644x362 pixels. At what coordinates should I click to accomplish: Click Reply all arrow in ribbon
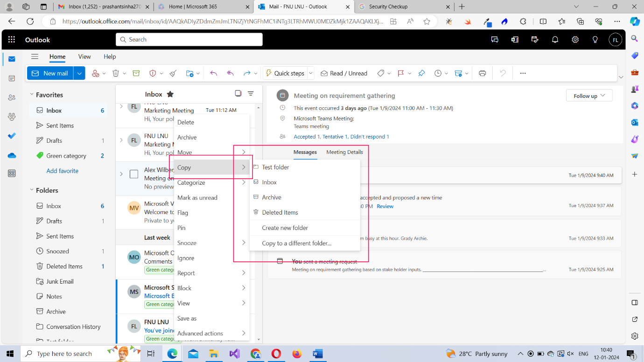(x=230, y=73)
